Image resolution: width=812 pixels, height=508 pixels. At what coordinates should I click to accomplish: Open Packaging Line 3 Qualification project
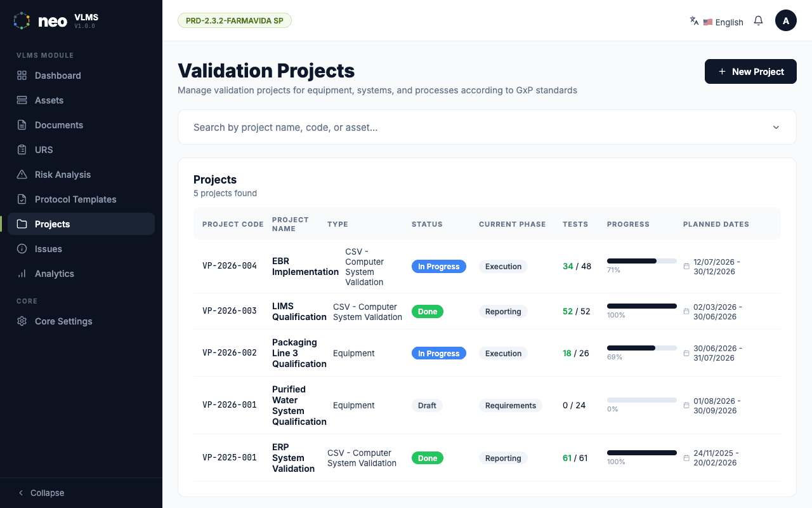click(x=299, y=353)
